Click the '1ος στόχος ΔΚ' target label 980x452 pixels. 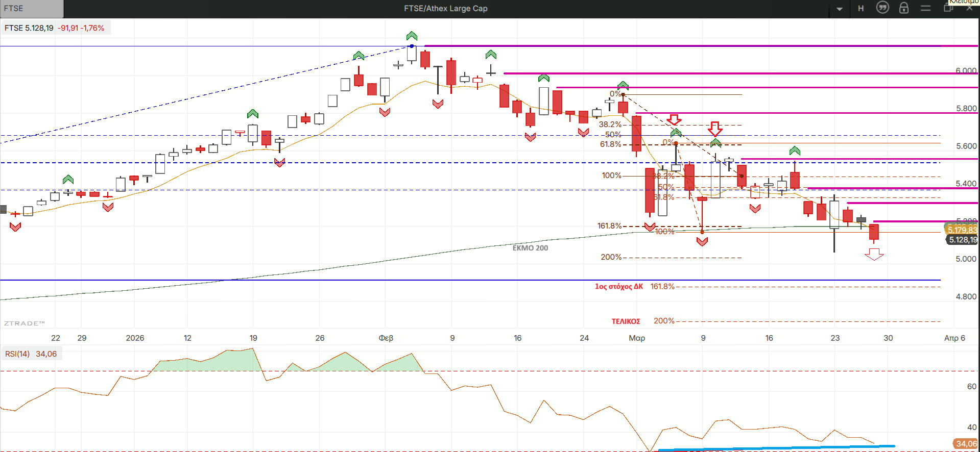pyautogui.click(x=618, y=287)
